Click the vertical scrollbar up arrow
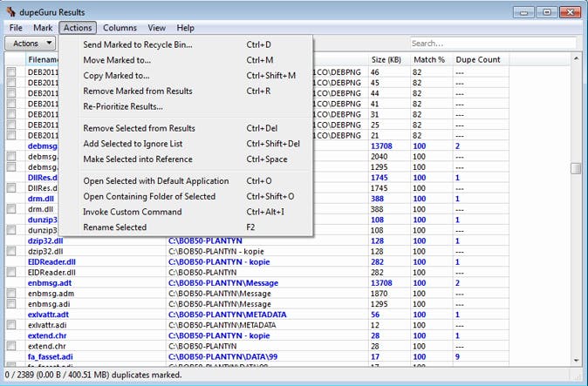Screen dimensions: 588x386 576,58
